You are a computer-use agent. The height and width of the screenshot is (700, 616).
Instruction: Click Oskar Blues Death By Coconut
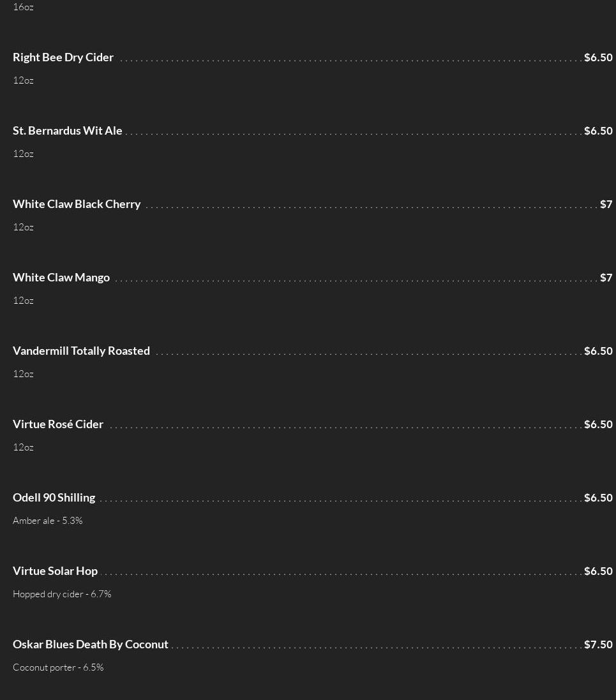point(91,644)
